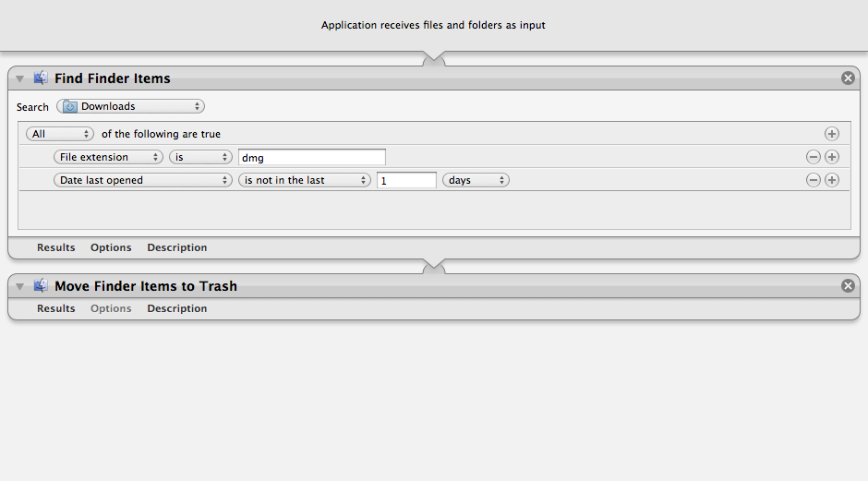868x481 pixels.
Task: Remove the Date last opened rule
Action: point(814,180)
